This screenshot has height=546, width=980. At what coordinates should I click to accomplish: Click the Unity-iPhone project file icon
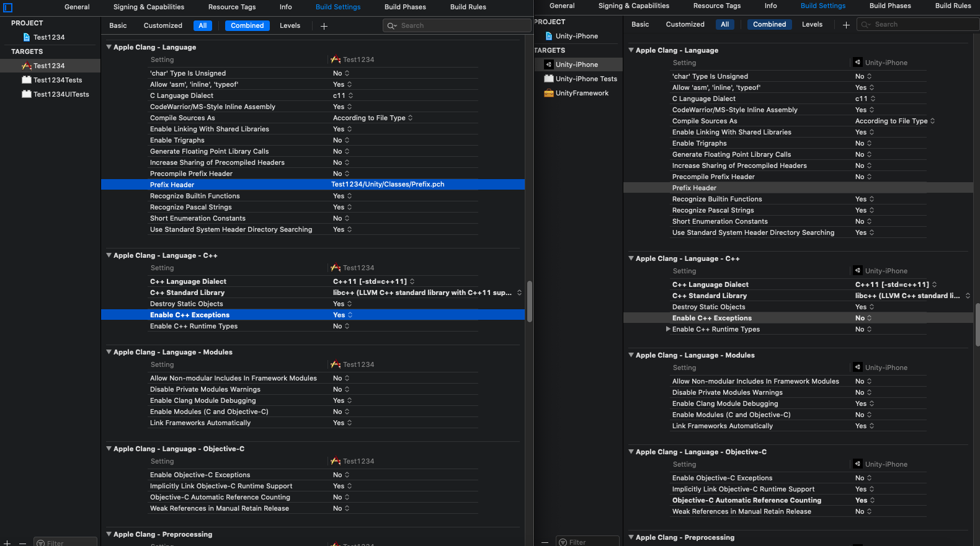pyautogui.click(x=549, y=36)
